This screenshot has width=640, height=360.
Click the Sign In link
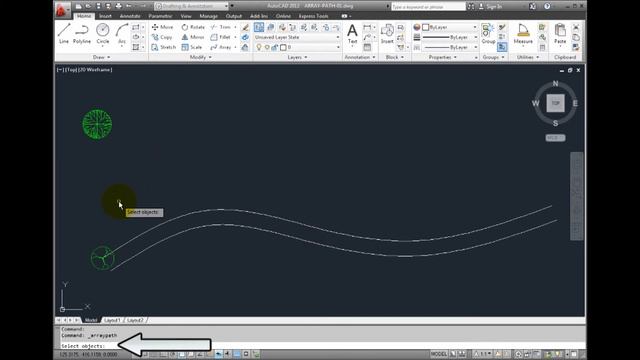pyautogui.click(x=494, y=7)
